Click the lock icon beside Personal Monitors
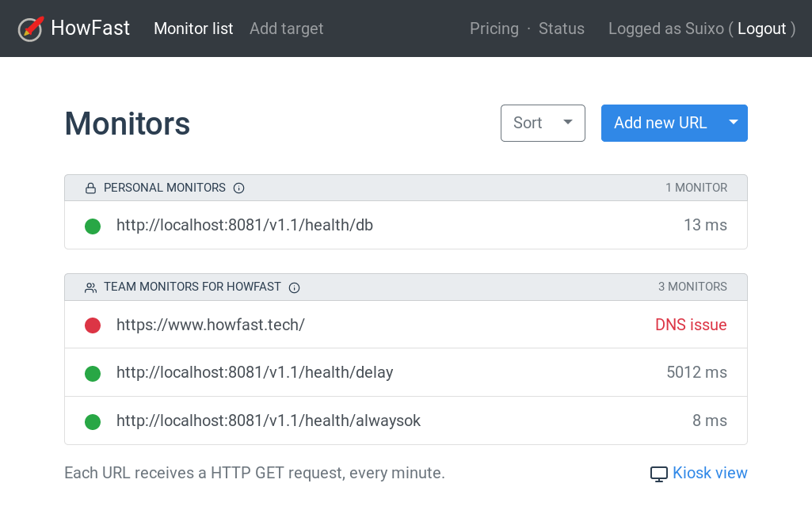This screenshot has height=529, width=812. tap(90, 188)
